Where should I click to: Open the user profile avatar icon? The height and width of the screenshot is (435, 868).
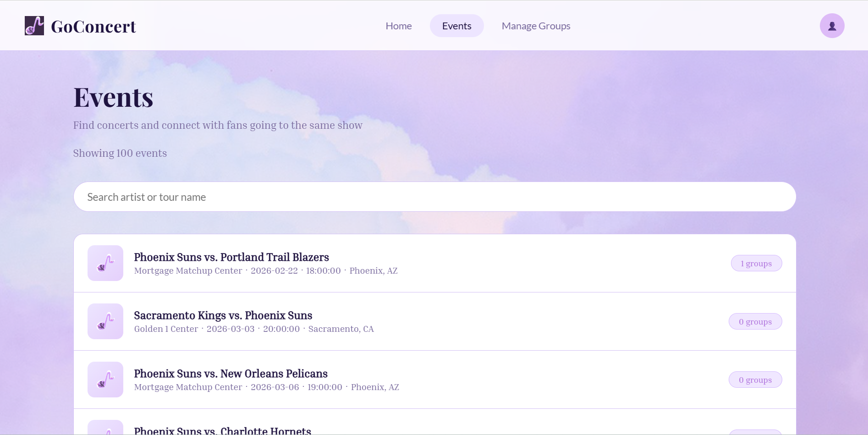832,26
